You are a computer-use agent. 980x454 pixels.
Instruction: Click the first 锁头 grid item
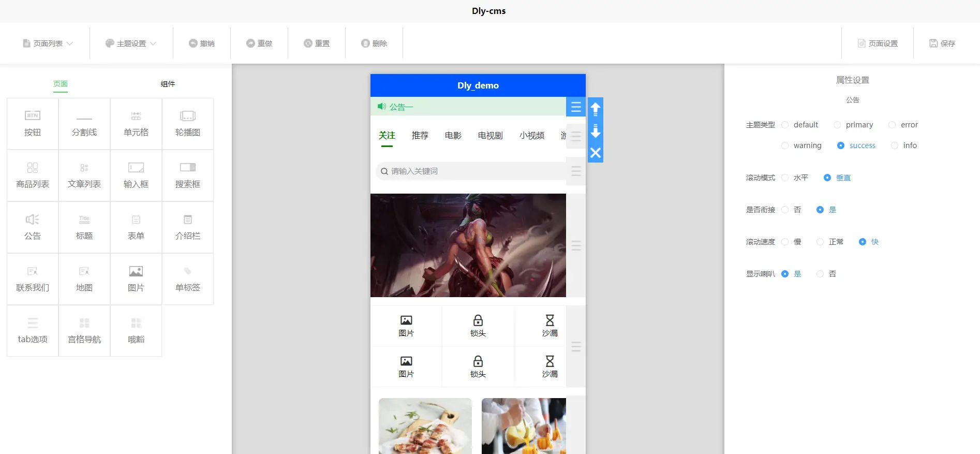pos(478,326)
